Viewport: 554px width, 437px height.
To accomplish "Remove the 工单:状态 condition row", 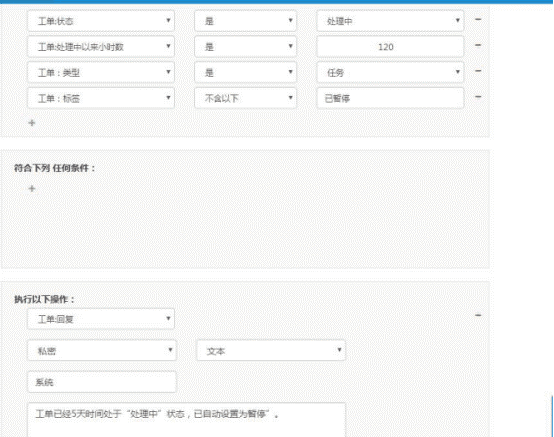I will point(478,19).
